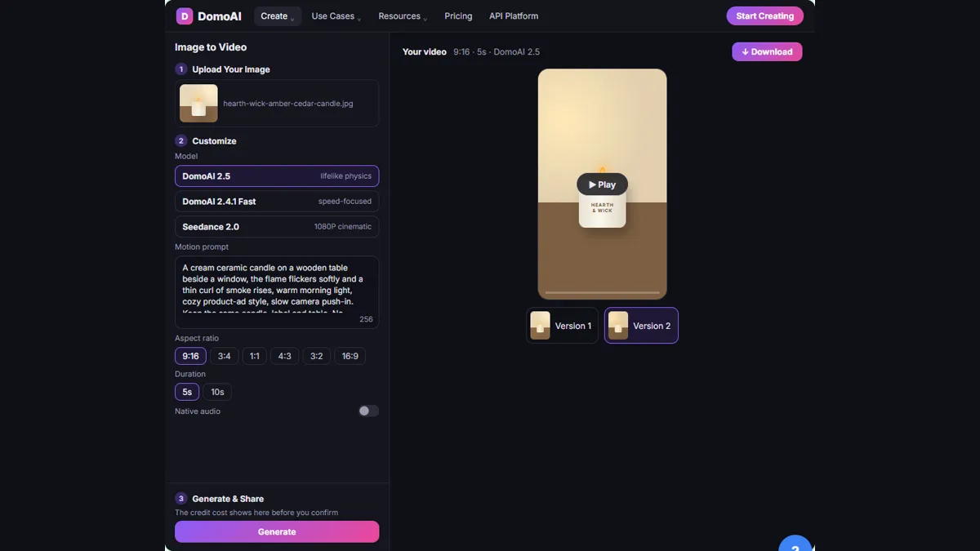
Task: Play the candle video preview
Action: click(602, 184)
